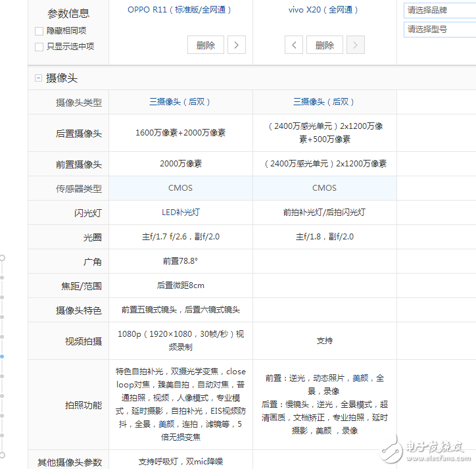
Task: Select the 广角 row label
Action: coord(93,262)
